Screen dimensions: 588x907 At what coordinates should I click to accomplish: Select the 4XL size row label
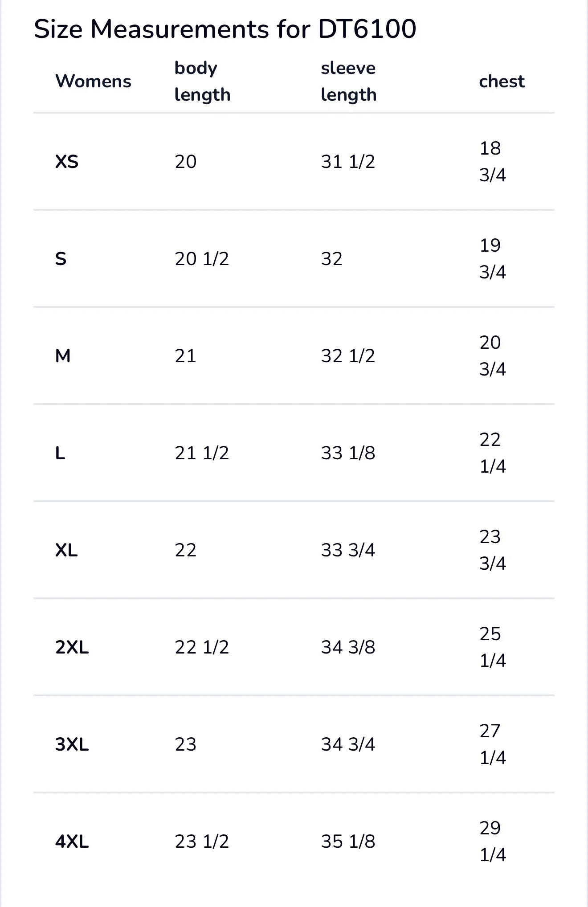72,842
